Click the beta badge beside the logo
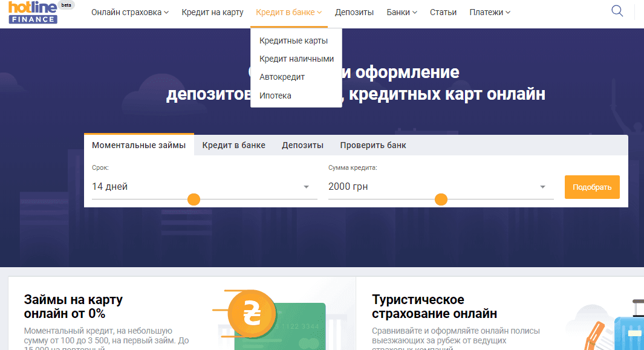This screenshot has height=350, width=644. coord(66,5)
